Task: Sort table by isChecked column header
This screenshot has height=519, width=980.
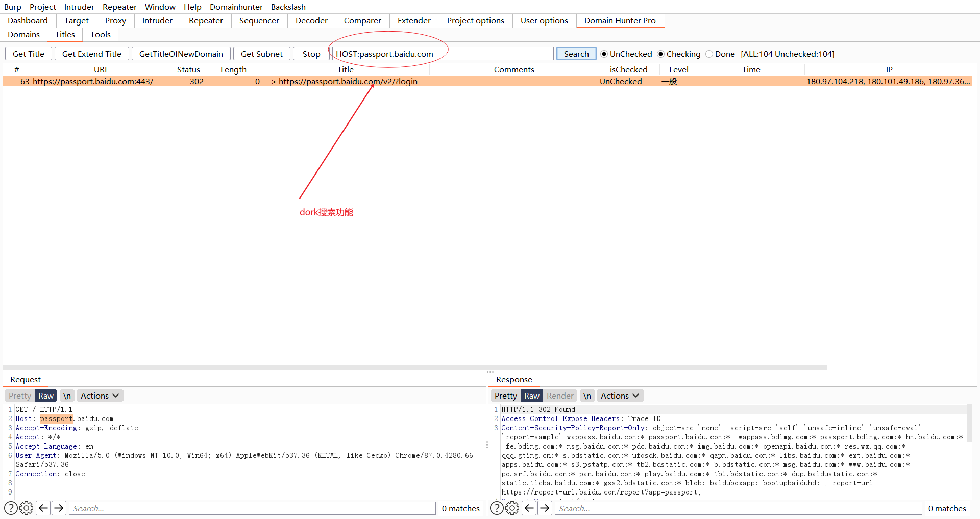Action: pyautogui.click(x=629, y=69)
